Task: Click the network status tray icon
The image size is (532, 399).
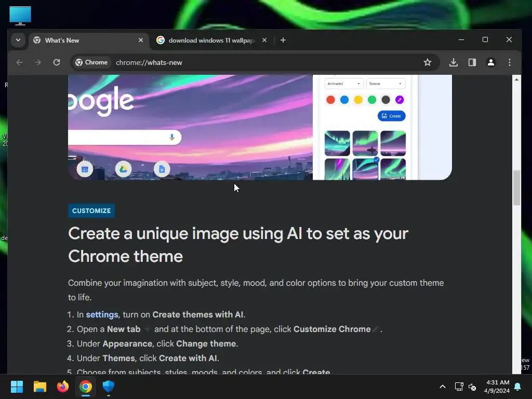Action: [x=459, y=387]
